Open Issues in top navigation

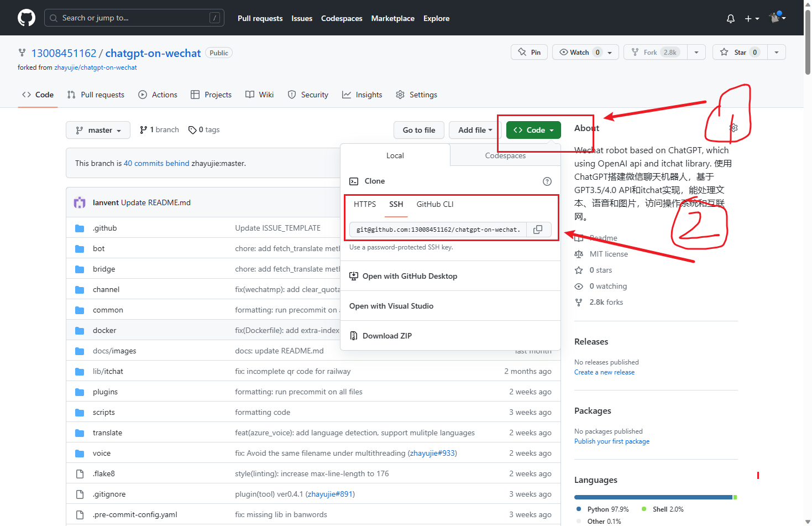tap(302, 18)
